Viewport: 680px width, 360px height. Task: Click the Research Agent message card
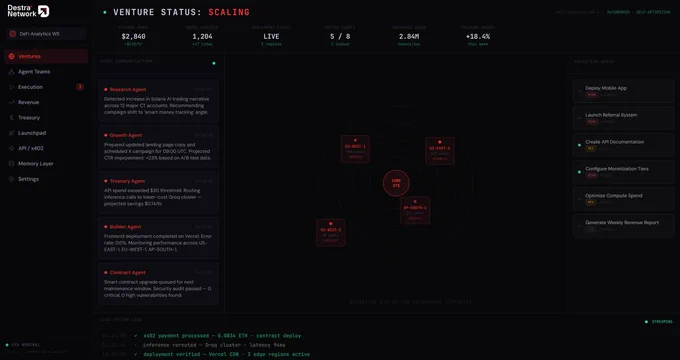point(158,101)
